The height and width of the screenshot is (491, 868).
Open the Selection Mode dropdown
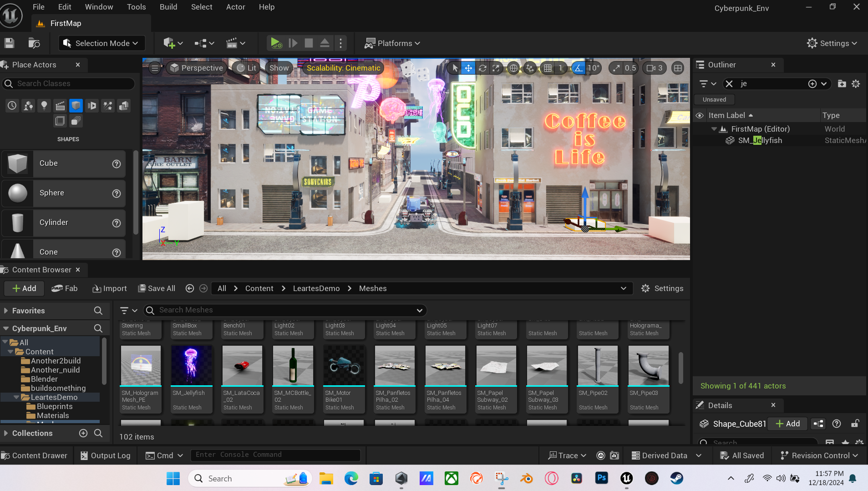pyautogui.click(x=102, y=43)
